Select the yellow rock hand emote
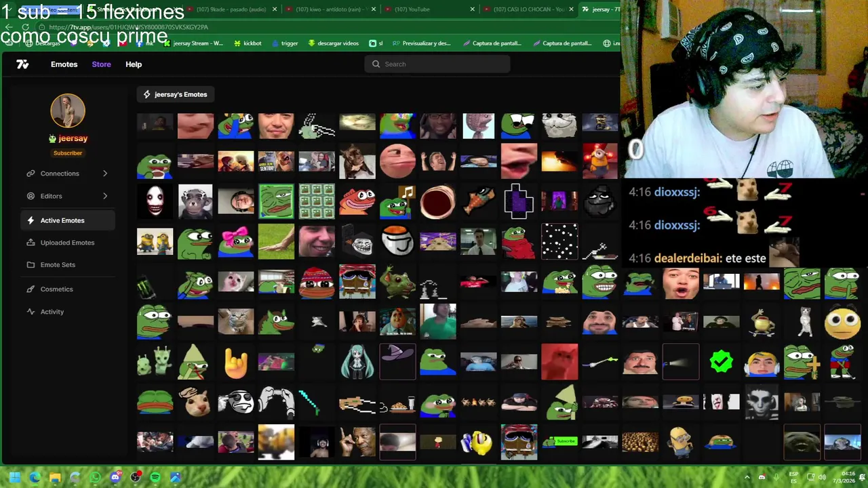Image resolution: width=868 pixels, height=488 pixels. 236,362
